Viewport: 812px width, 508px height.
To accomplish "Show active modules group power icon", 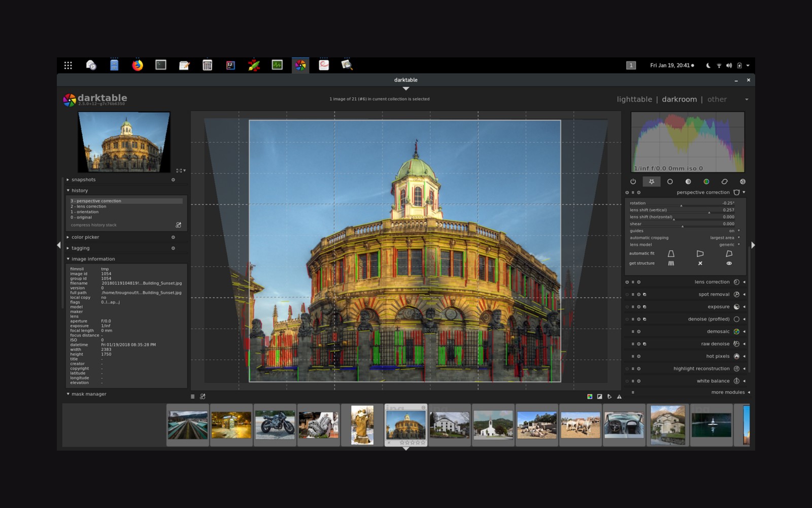I will click(633, 181).
